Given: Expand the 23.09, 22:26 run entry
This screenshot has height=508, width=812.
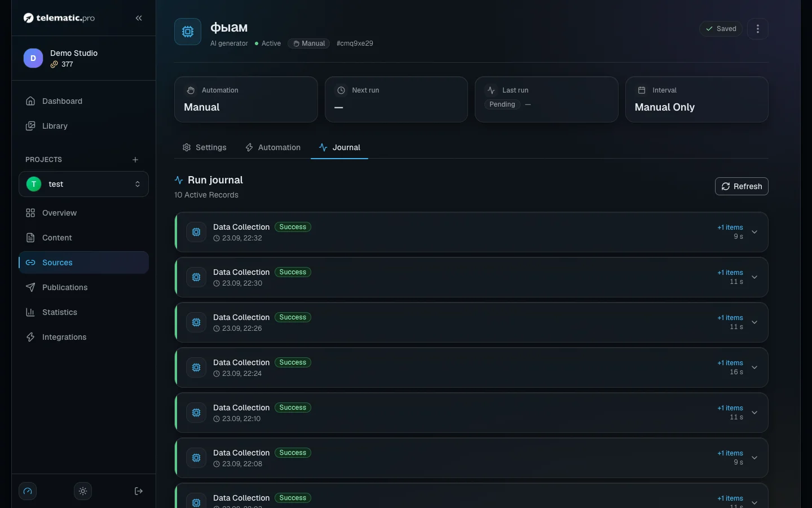Looking at the screenshot, I should tap(754, 322).
